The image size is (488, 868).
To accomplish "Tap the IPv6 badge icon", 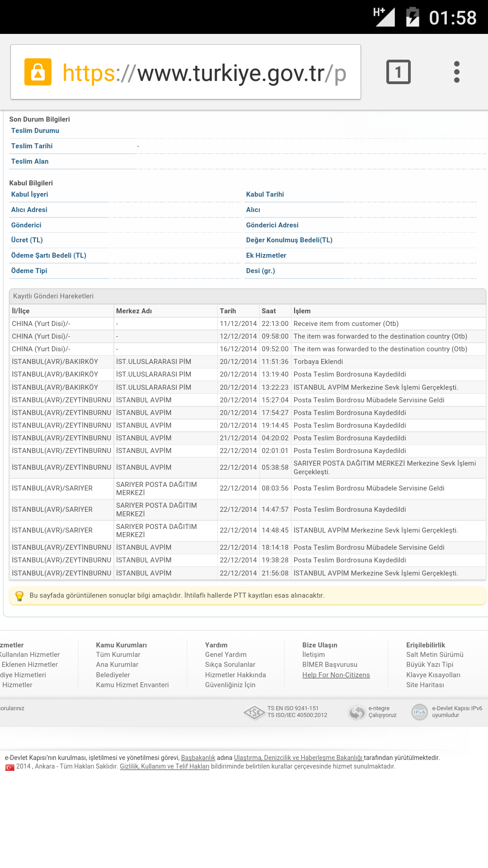I will coord(420,712).
